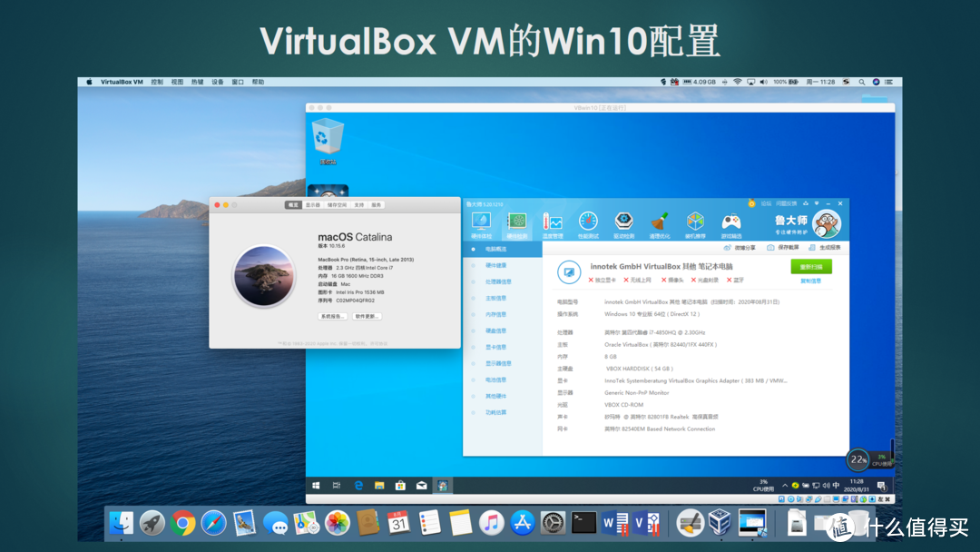Open 帮助 menu in macOS menu bar
This screenshot has width=980, height=552.
click(258, 82)
